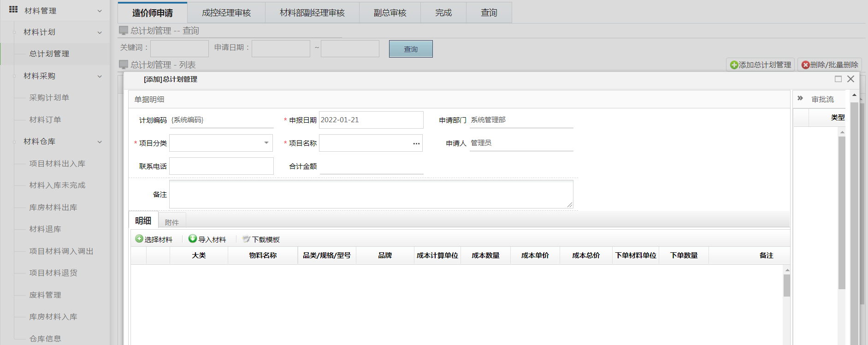Click the red 删除/批量删除 delete icon

tap(805, 65)
